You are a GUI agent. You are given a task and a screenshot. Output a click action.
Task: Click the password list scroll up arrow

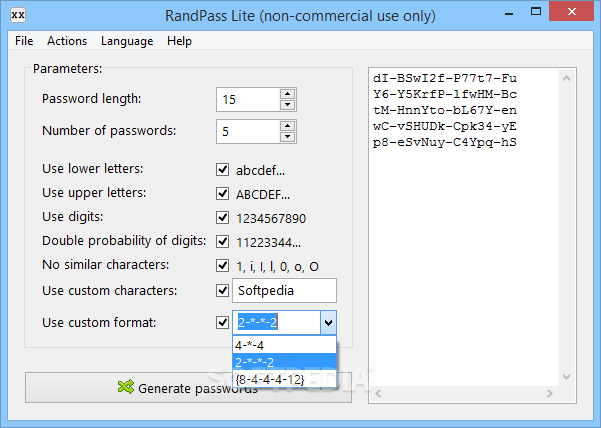[566, 78]
